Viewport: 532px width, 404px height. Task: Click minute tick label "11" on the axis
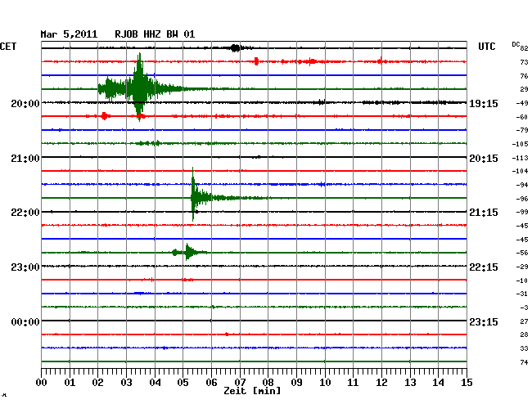pos(353,383)
